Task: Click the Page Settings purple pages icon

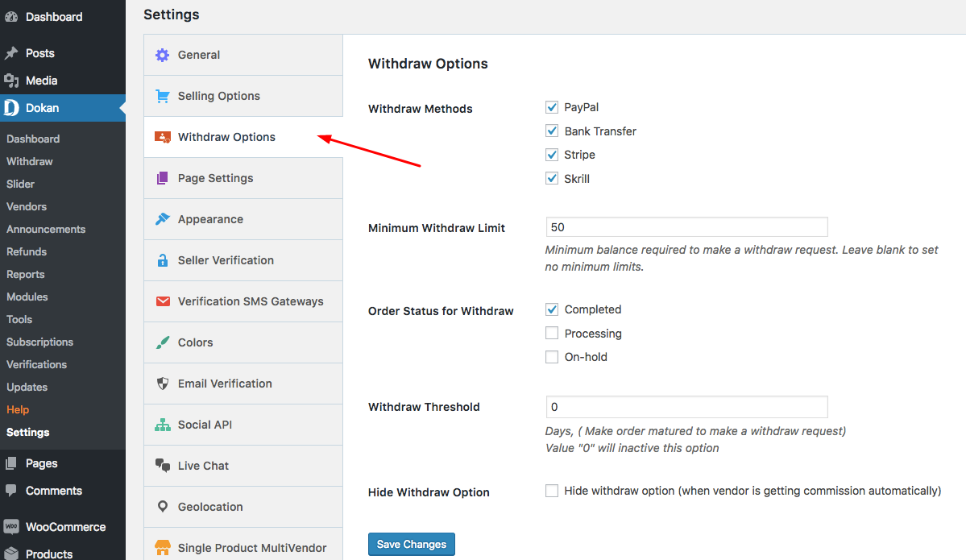Action: tap(162, 178)
